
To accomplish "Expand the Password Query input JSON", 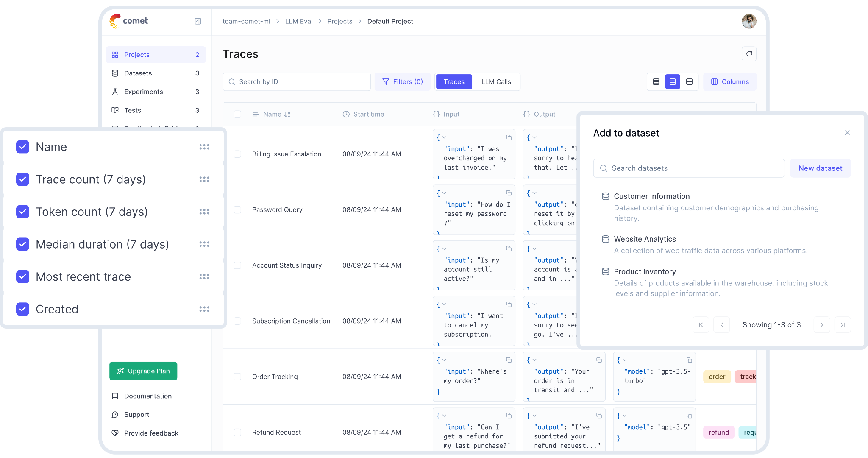I will point(443,193).
